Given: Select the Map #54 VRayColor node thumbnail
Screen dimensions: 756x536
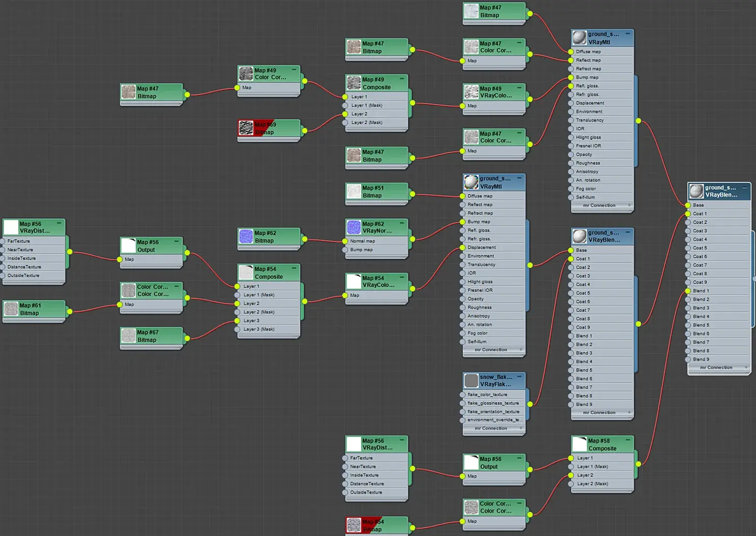Looking at the screenshot, I should click(354, 281).
